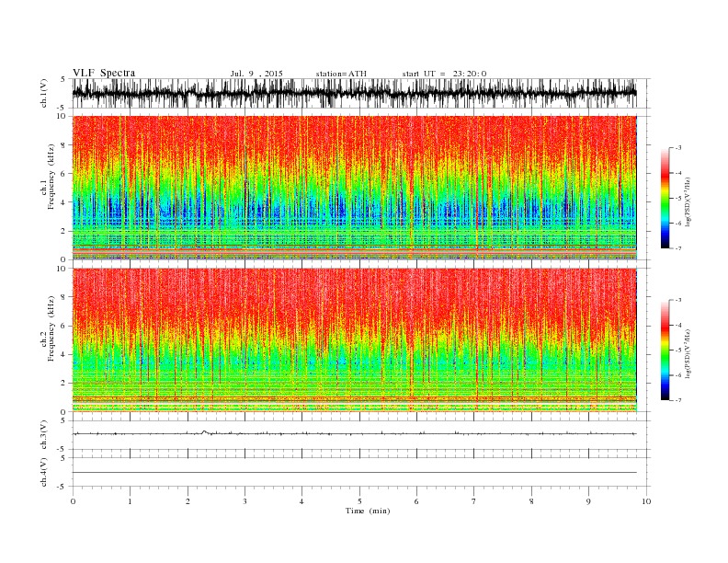The width and height of the screenshot is (728, 563).
Task: Click the "Time (min)" x-axis label
Action: [x=368, y=511]
